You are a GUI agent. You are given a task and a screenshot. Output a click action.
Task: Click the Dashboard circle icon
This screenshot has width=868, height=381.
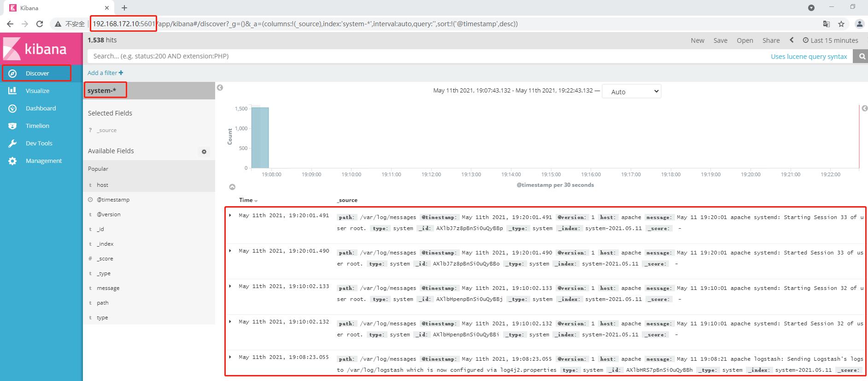[12, 108]
